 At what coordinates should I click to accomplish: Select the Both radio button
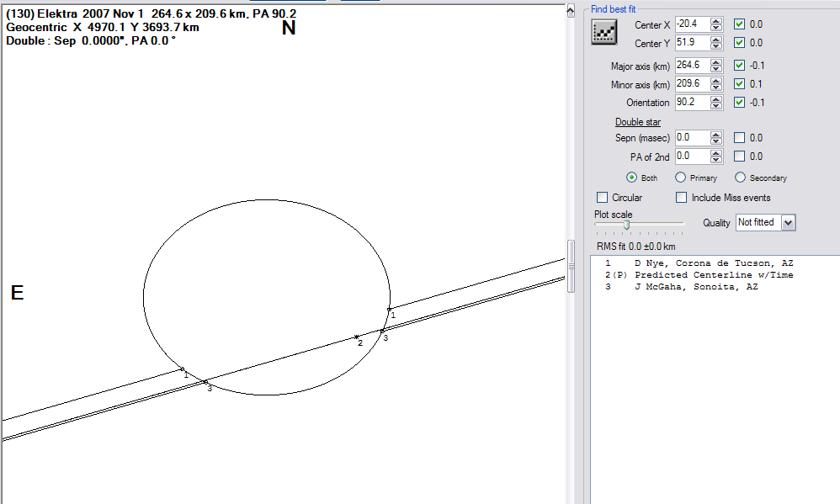click(x=631, y=178)
